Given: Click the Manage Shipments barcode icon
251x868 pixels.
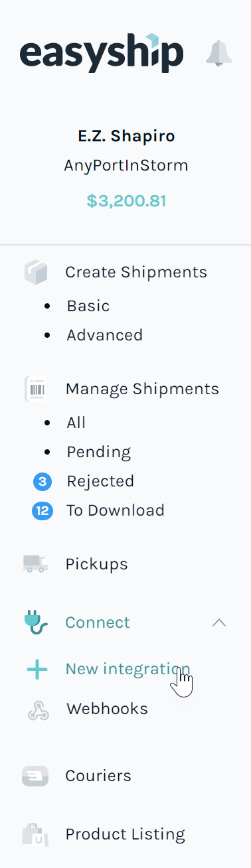Looking at the screenshot, I should pos(36,389).
